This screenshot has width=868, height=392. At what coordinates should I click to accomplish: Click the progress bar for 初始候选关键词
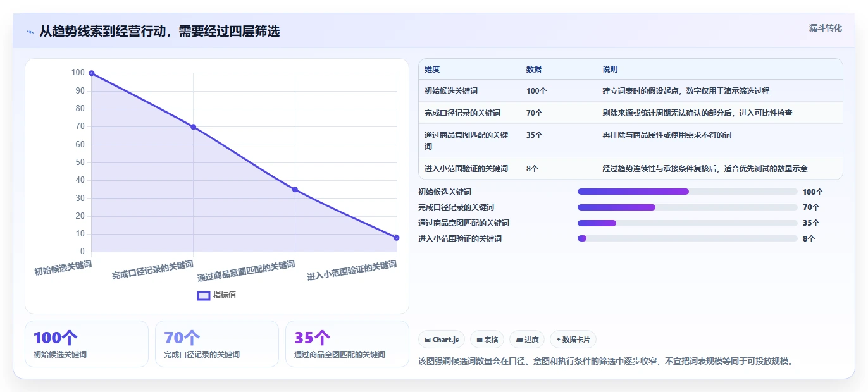(x=687, y=192)
